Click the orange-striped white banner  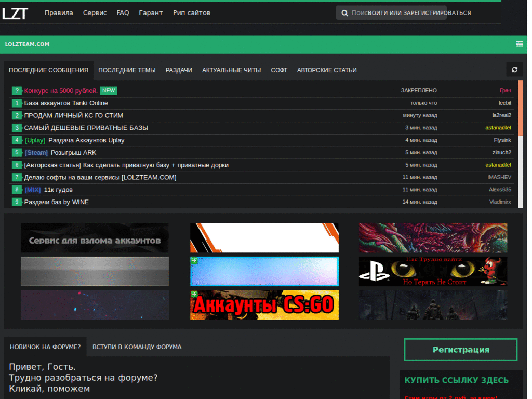(264, 238)
